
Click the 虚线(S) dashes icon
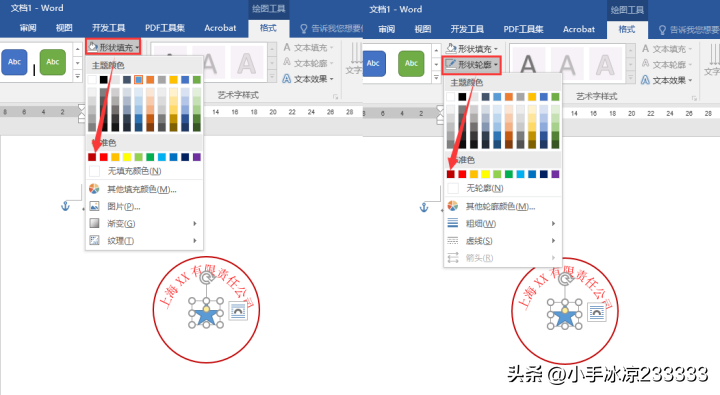click(453, 240)
